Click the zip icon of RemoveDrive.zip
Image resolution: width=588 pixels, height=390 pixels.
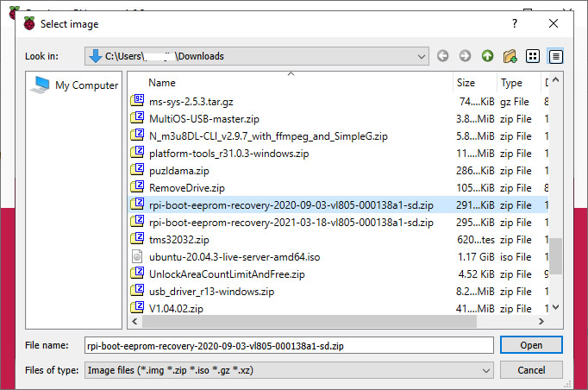(x=137, y=186)
